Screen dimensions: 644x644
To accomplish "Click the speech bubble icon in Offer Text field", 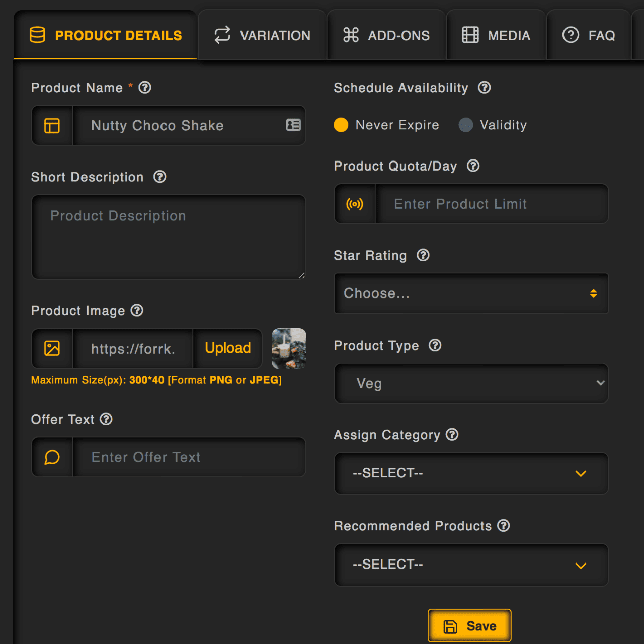I will (x=52, y=457).
